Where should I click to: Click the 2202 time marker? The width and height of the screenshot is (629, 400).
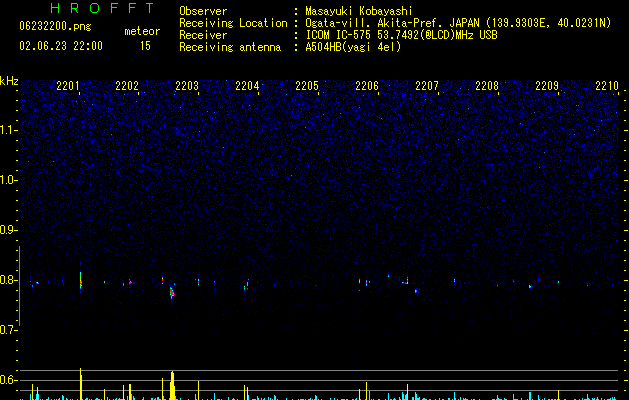[127, 86]
